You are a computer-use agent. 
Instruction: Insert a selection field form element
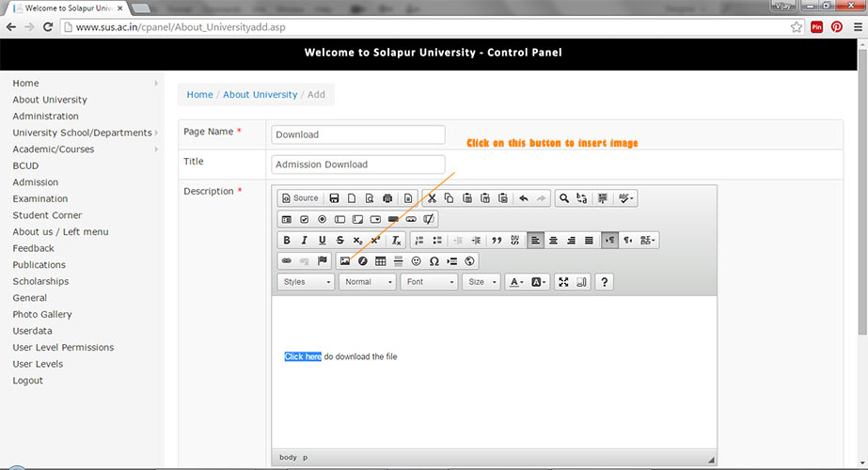pos(375,219)
